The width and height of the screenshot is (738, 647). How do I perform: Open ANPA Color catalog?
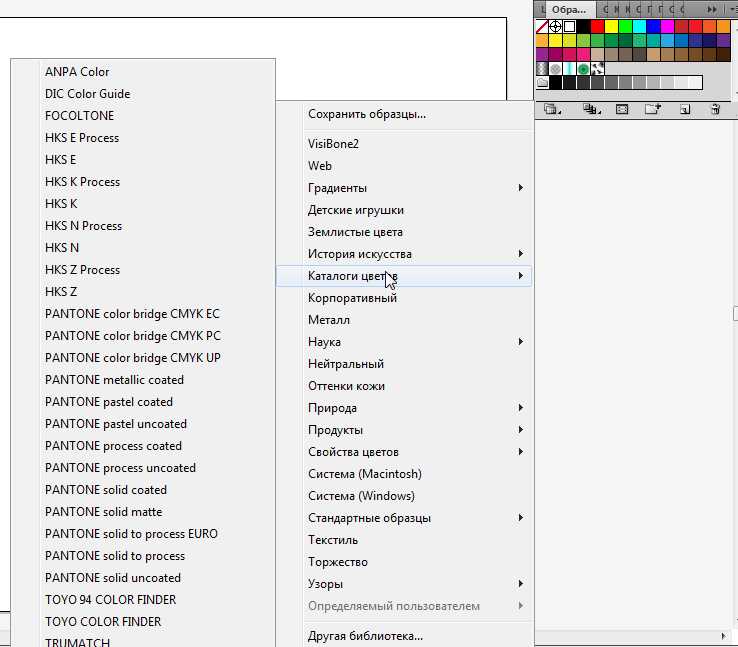[x=143, y=72]
